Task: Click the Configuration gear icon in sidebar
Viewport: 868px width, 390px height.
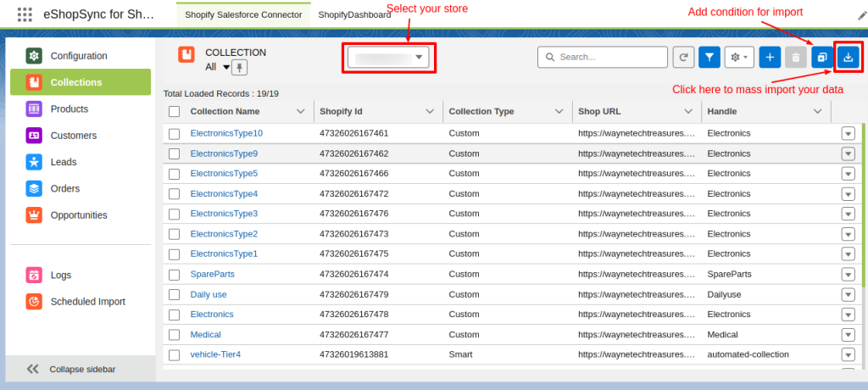Action: pos(34,55)
